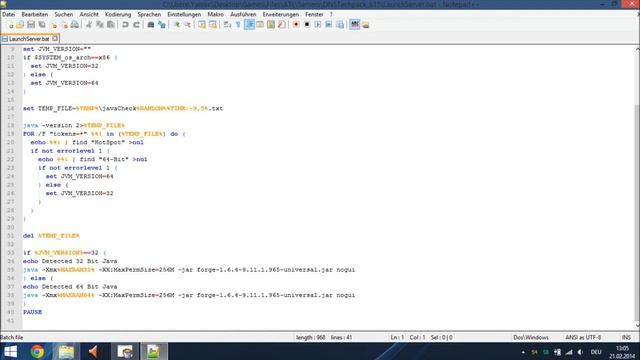Open Find with the binoculars icon
Image resolution: width=640 pixels, height=360 pixels.
(151, 25)
